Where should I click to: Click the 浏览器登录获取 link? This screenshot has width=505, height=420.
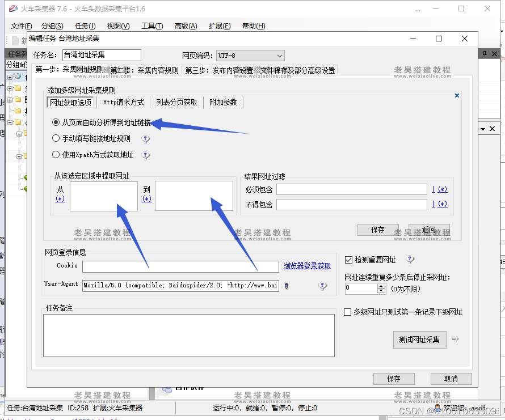307,266
